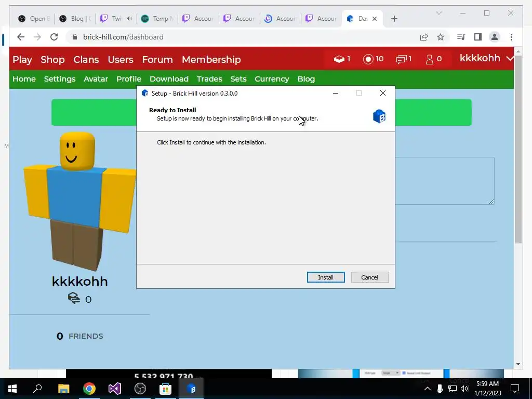This screenshot has width=532, height=399.
Task: Open Sets in green subnav
Action: [x=238, y=79]
